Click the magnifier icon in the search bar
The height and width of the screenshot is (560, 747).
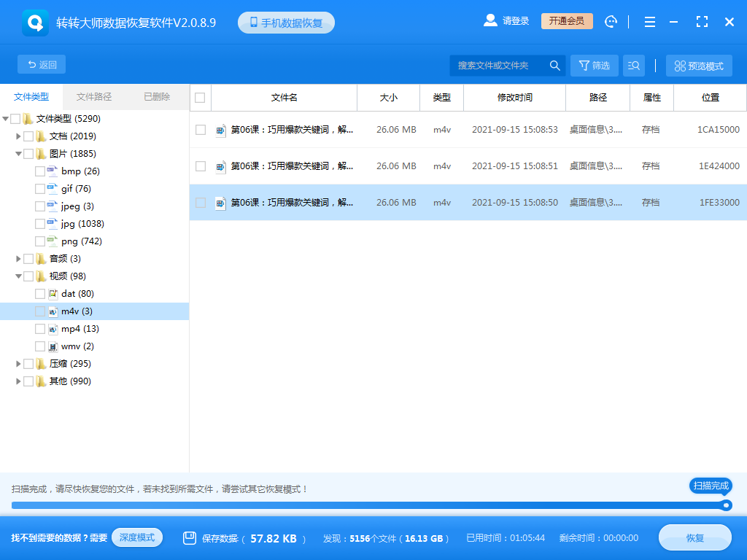[x=555, y=65]
